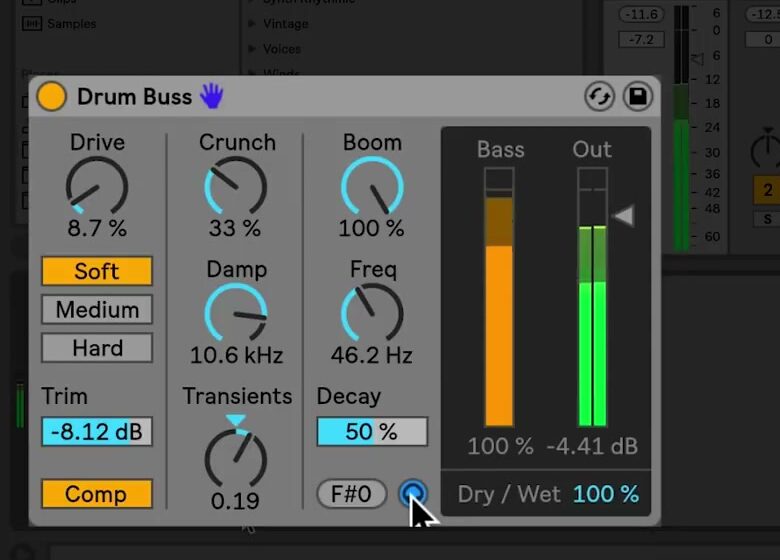Screen dimensions: 780x560
Task: Click the Damp knob
Action: click(236, 313)
